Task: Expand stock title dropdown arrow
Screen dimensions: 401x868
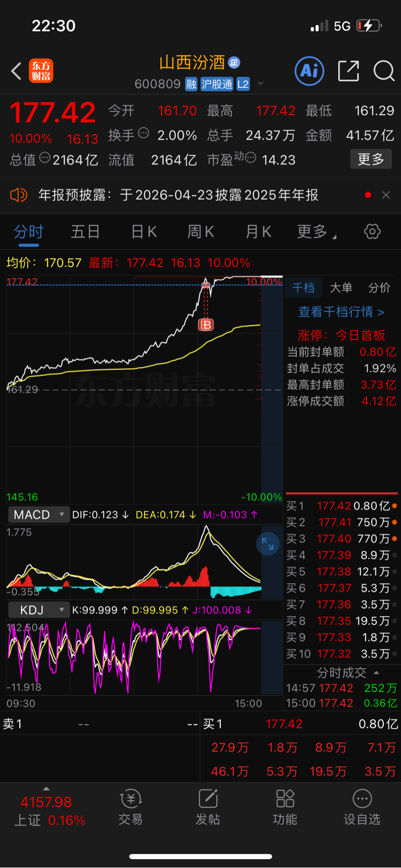Action: click(x=261, y=84)
